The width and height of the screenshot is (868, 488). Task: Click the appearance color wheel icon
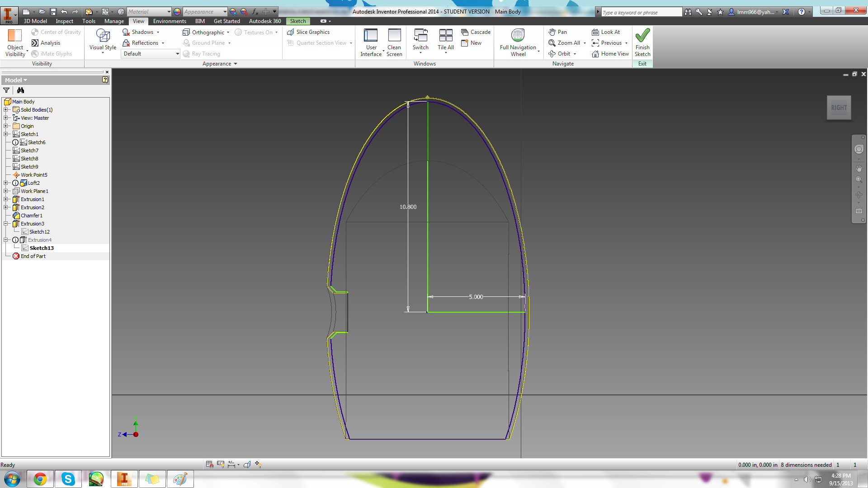(x=177, y=12)
